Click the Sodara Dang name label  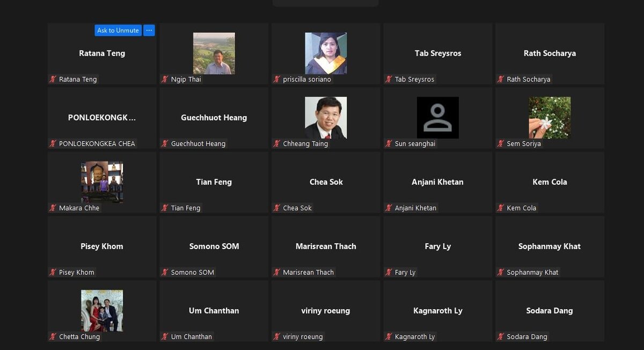click(527, 337)
